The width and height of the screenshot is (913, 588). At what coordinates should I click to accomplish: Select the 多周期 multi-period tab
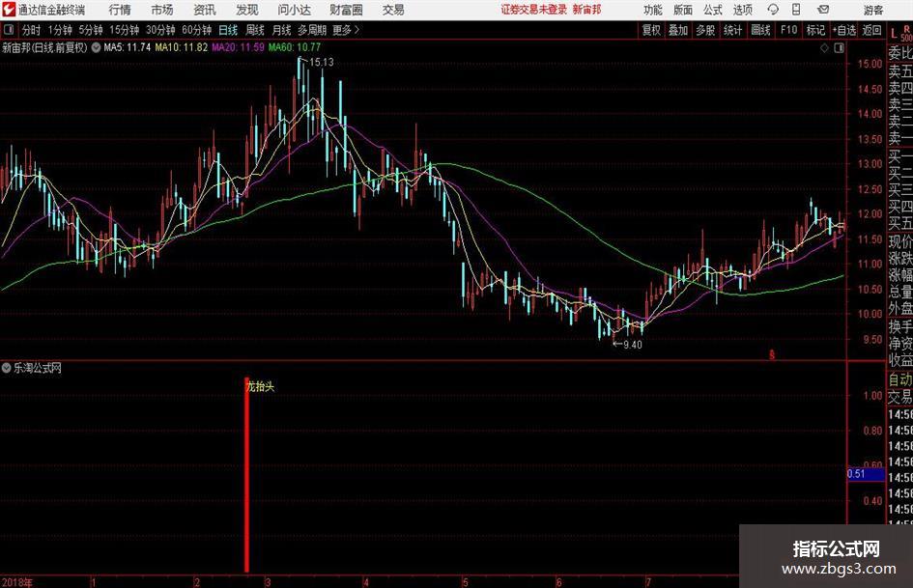(x=312, y=30)
